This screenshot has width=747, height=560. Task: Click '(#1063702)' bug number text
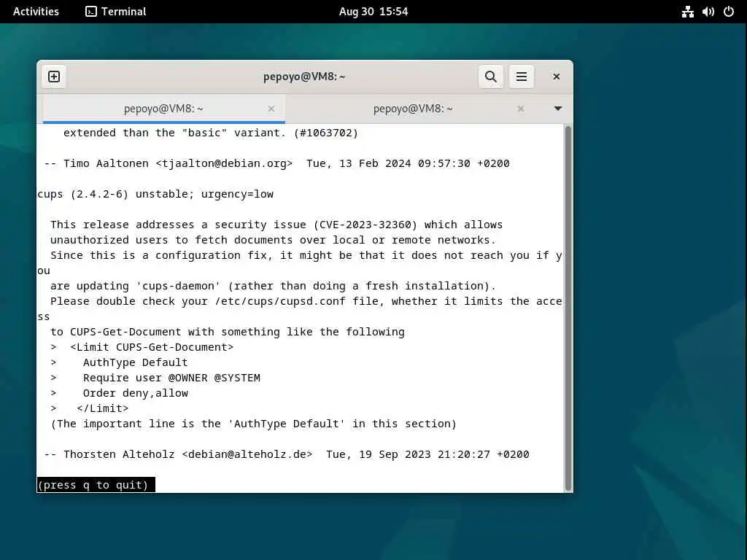(326, 133)
